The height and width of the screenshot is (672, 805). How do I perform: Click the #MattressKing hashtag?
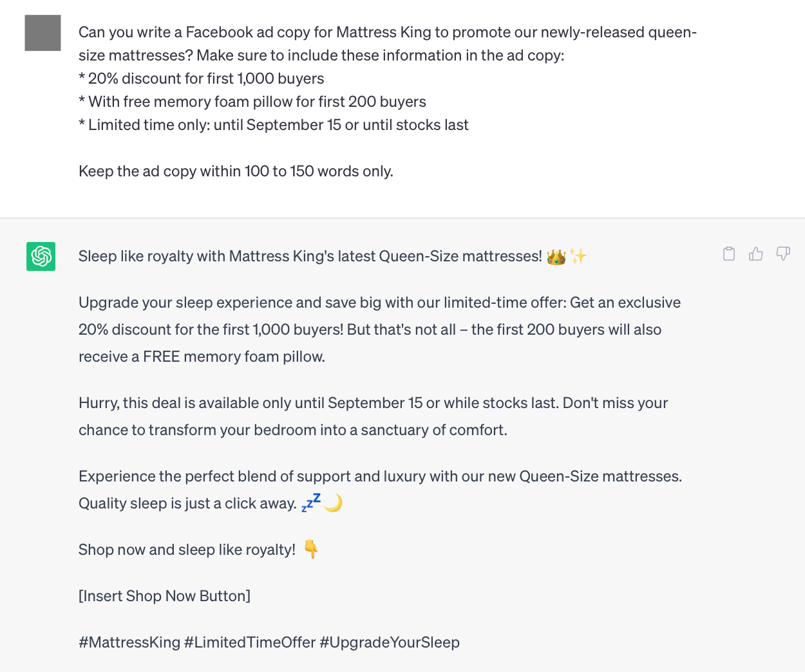[129, 642]
